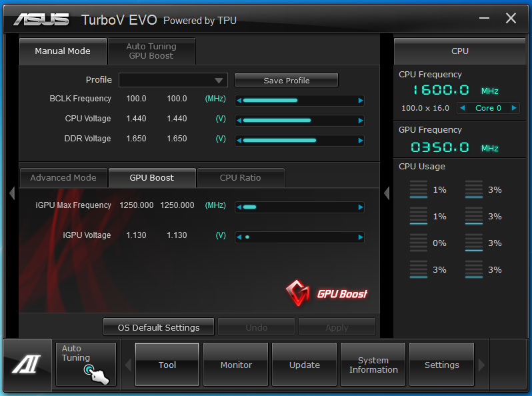Adjust the iGPU Voltage slider handle

point(247,237)
